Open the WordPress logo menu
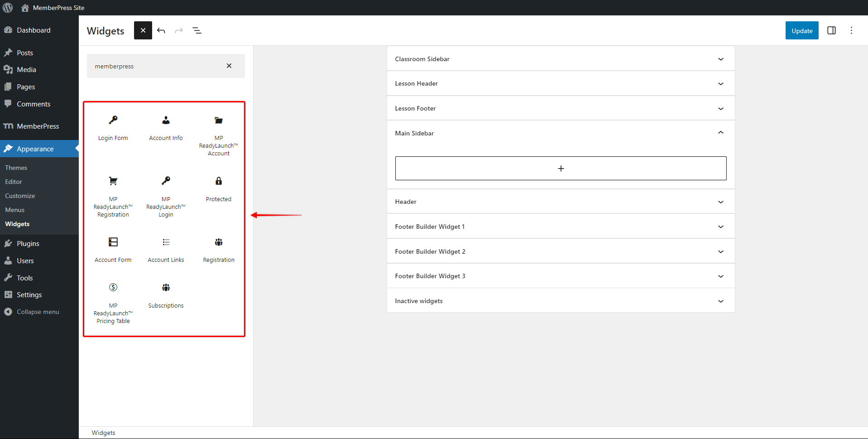The image size is (868, 439). pos(8,8)
